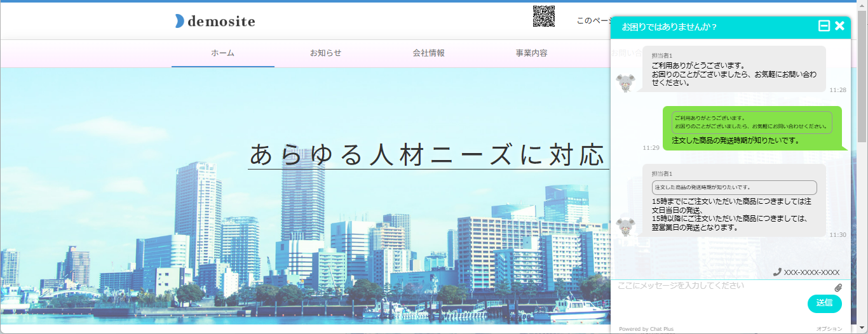Open the 会社情報 navigation tab
868x334 pixels.
(428, 53)
